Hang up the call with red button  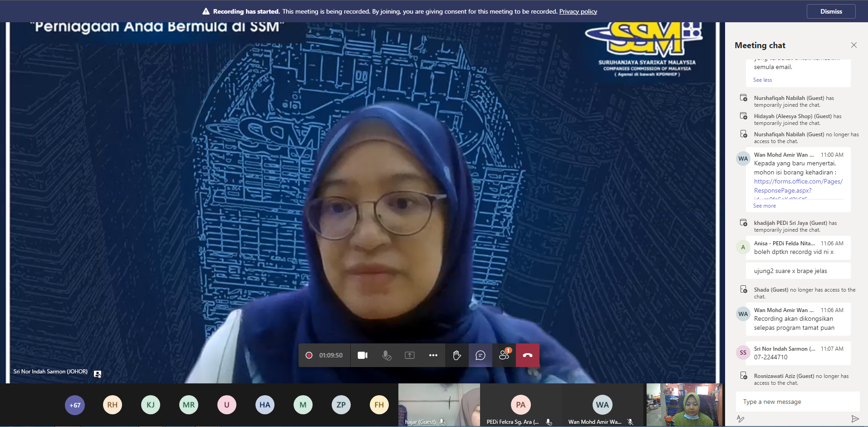coord(528,355)
